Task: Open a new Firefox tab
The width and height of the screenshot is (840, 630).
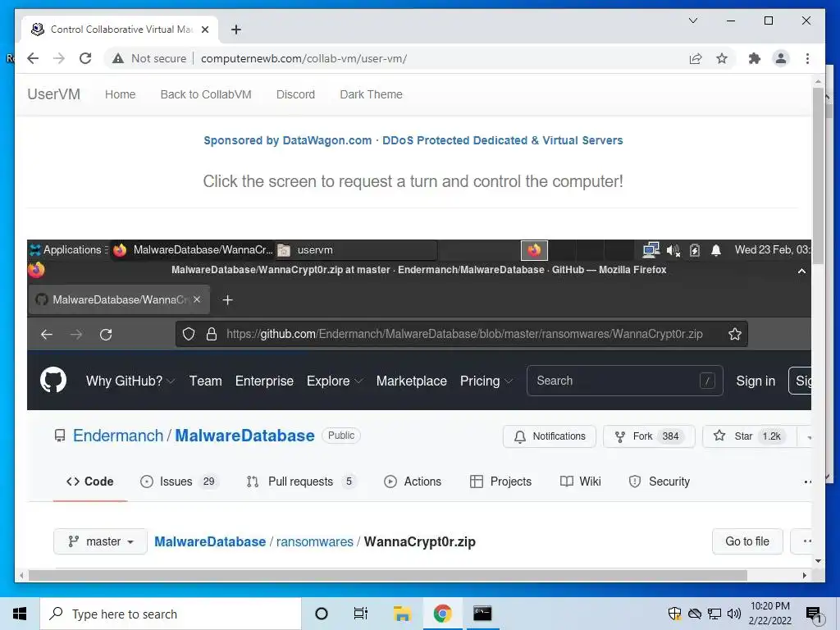Action: pos(228,300)
